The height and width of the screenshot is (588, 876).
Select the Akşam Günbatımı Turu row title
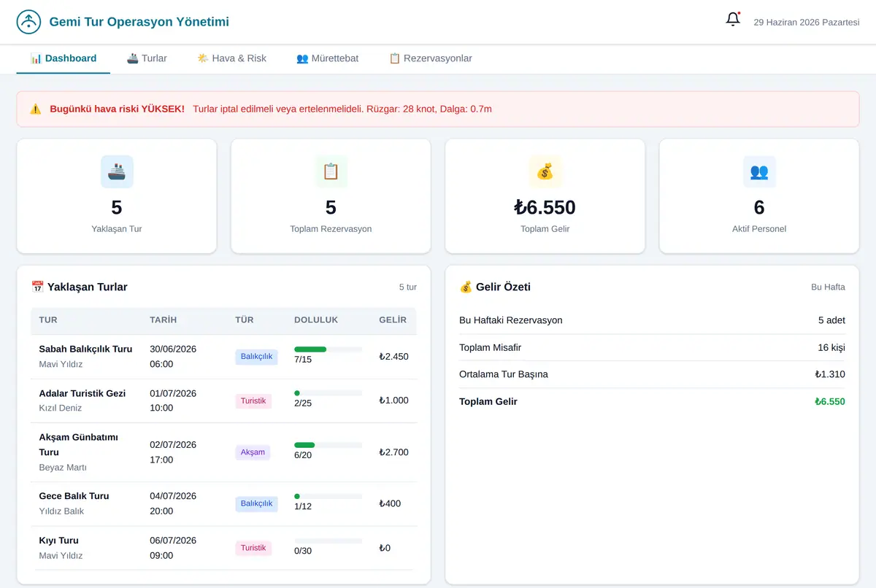(78, 445)
